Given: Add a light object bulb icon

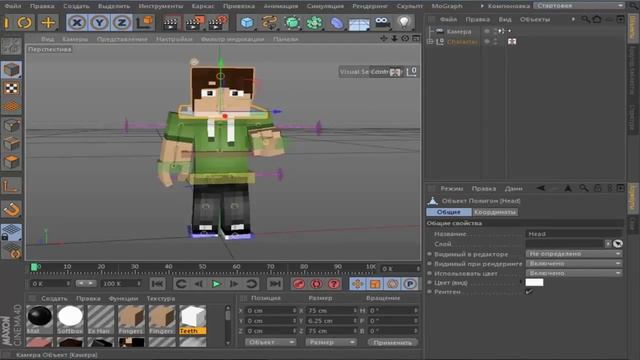Looking at the screenshot, I should pyautogui.click(x=404, y=22).
